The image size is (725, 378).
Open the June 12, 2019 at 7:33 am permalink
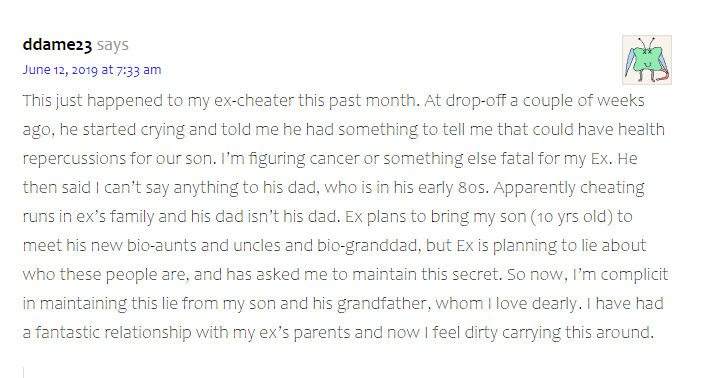pyautogui.click(x=92, y=70)
